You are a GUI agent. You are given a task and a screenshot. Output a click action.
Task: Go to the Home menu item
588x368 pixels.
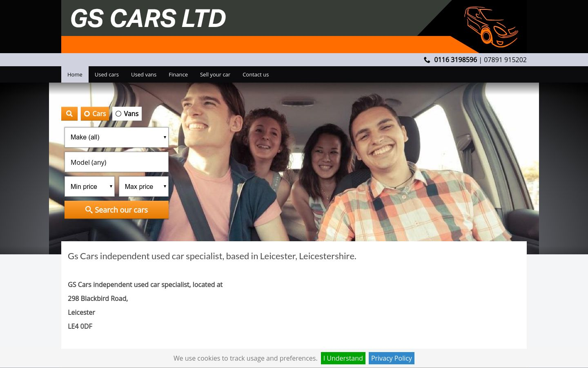(75, 74)
